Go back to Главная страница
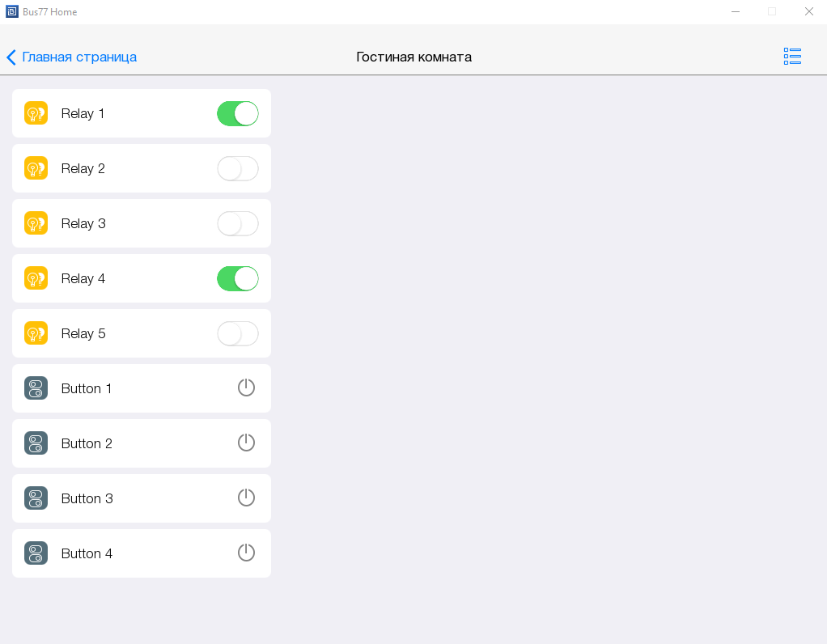827x644 pixels. coord(78,57)
